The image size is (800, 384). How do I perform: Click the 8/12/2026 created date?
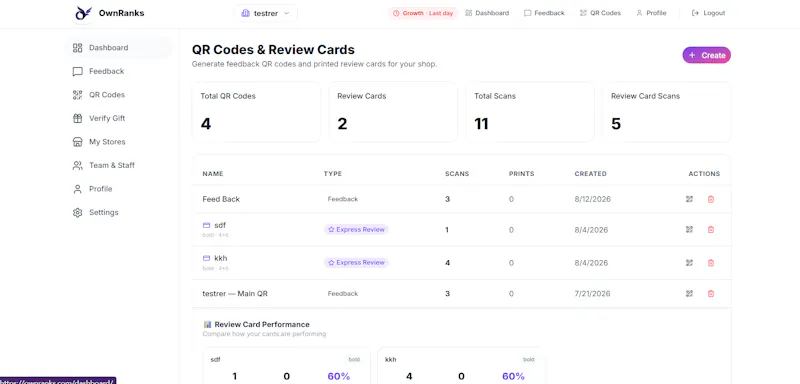point(592,199)
